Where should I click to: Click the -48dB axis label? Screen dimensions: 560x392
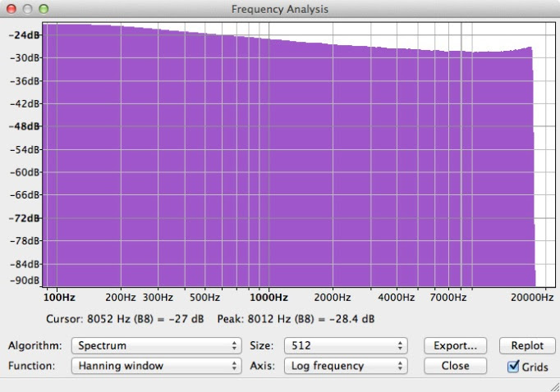[25, 126]
